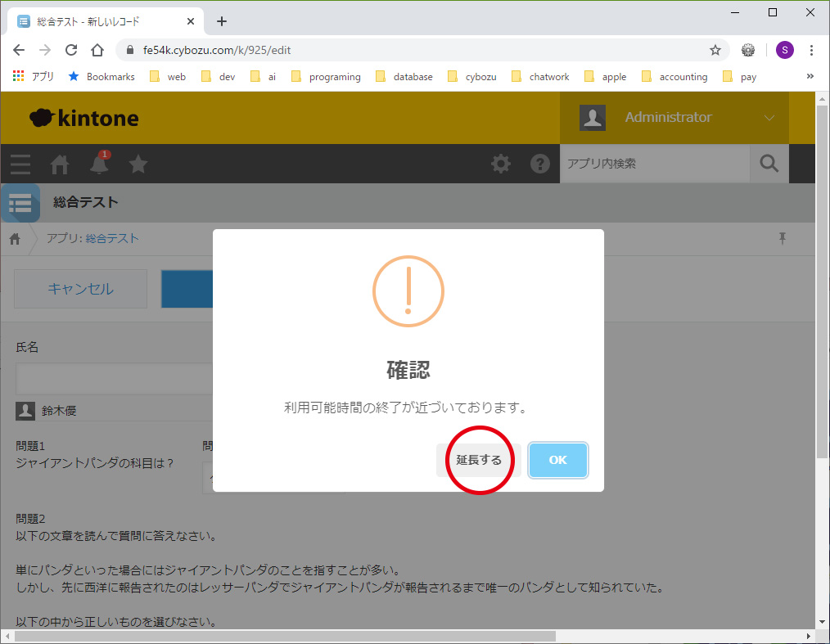Click the 問題2 label text
830x644 pixels.
pyautogui.click(x=30, y=519)
